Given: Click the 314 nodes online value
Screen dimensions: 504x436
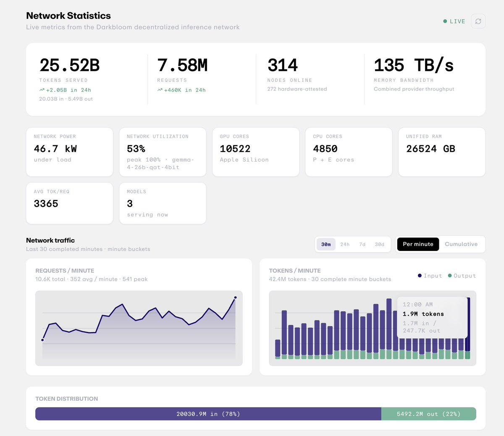Looking at the screenshot, I should pyautogui.click(x=282, y=65).
